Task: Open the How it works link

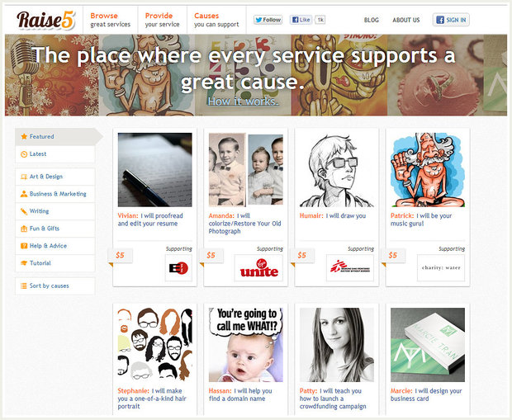Action: click(244, 101)
